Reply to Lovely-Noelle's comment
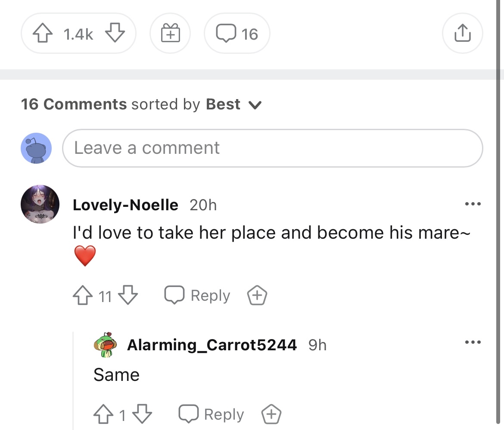504x430 pixels. click(197, 295)
